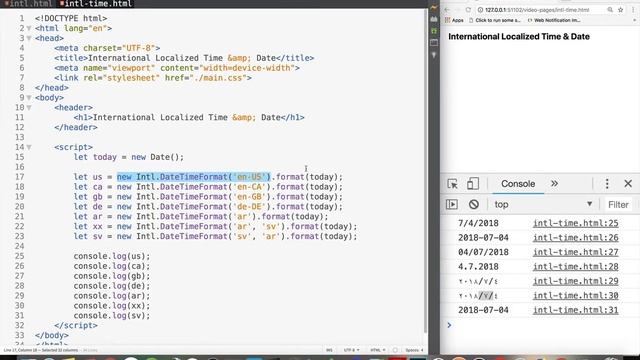Collapse the script fold on line 14
Screen dimensions: 640x360
pos(29,147)
